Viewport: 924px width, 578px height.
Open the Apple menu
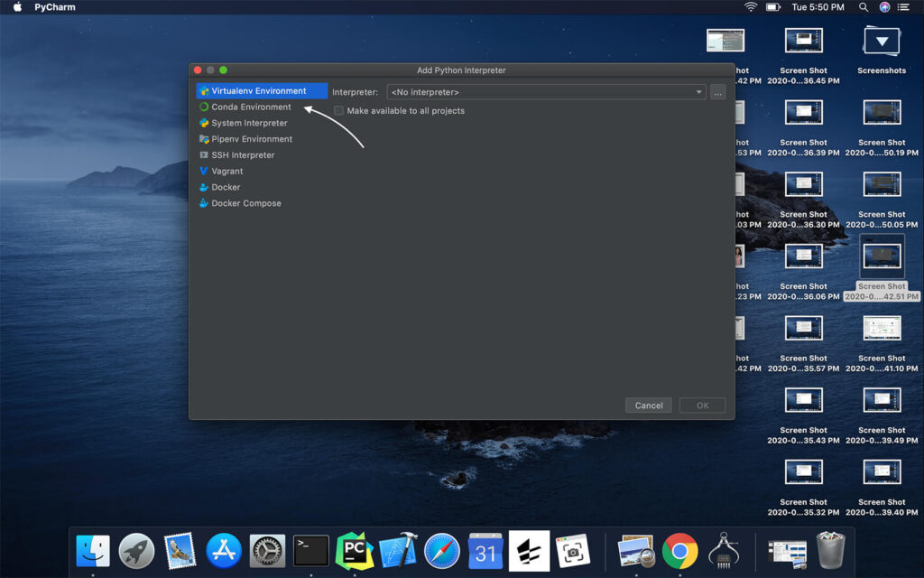pyautogui.click(x=18, y=7)
